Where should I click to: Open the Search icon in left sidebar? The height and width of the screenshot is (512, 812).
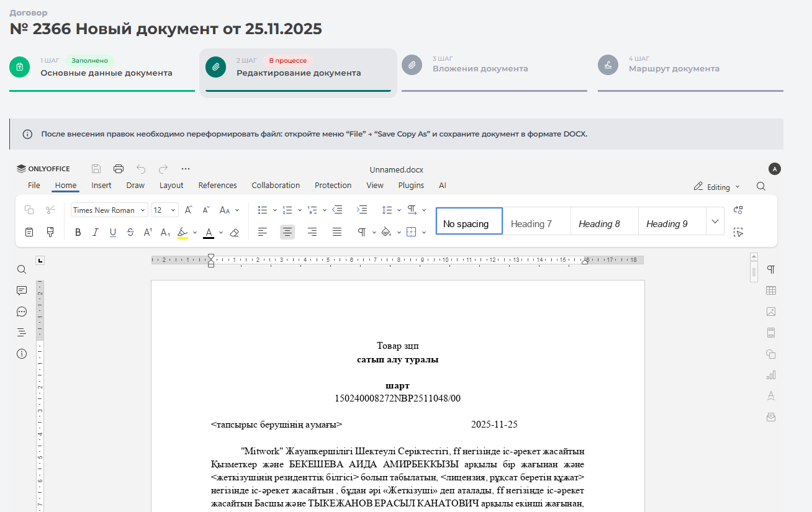point(22,269)
